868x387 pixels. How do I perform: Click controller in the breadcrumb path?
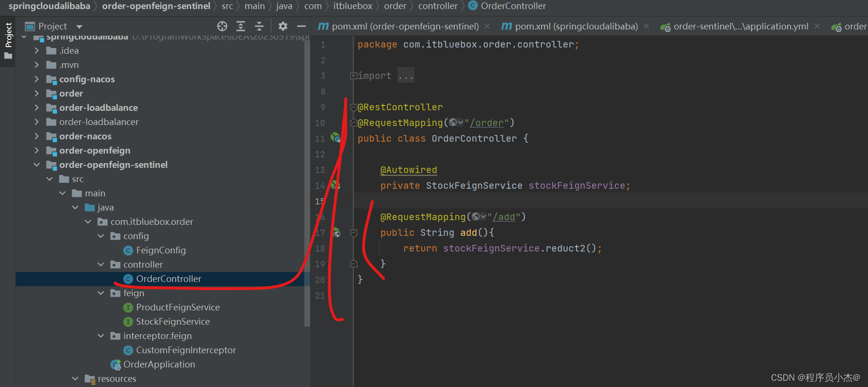[x=438, y=6]
